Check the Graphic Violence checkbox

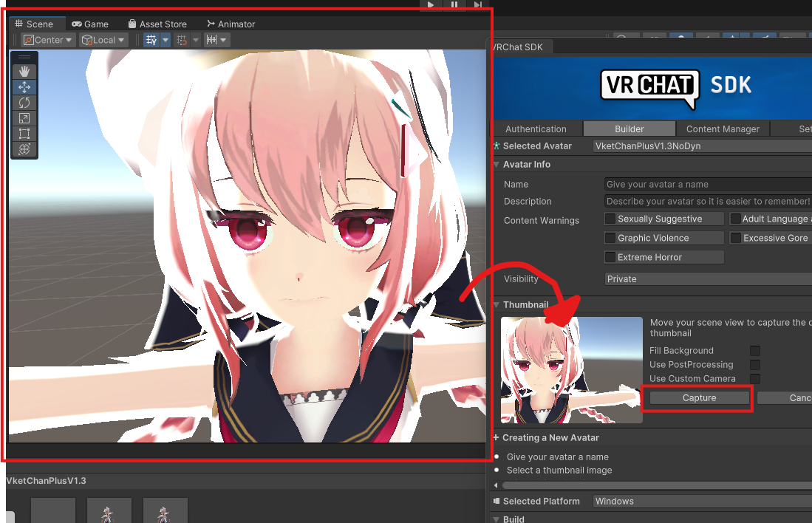coord(612,237)
